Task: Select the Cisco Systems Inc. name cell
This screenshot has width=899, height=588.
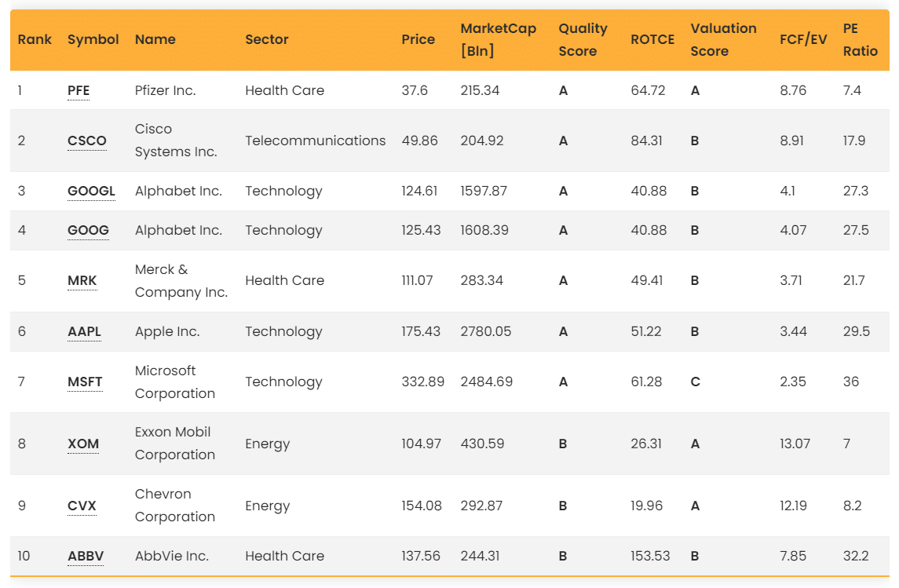Action: coord(176,141)
